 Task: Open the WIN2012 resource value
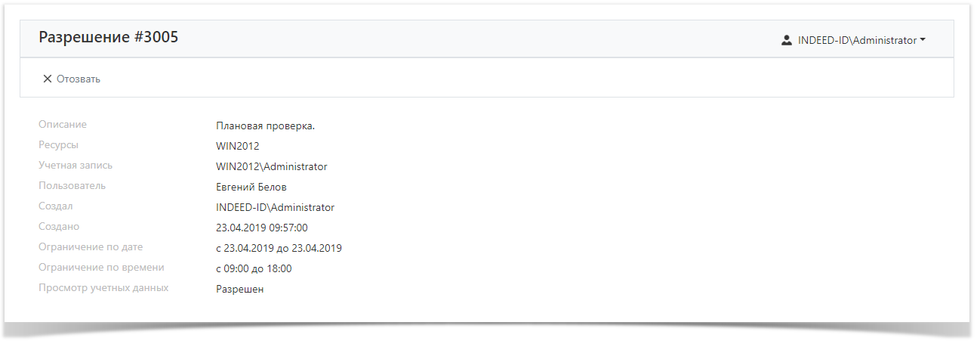pos(237,146)
